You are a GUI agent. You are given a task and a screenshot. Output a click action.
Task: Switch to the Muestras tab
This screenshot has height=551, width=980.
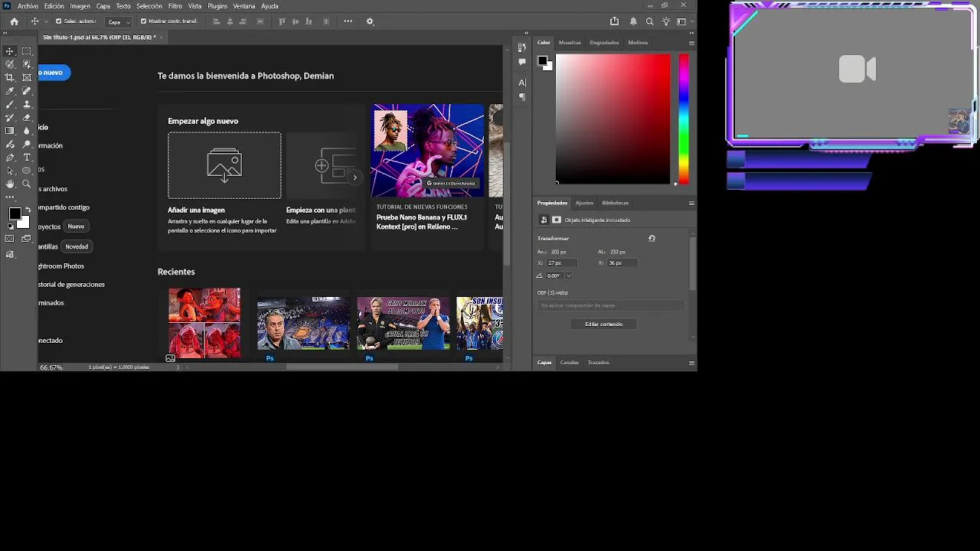tap(570, 43)
